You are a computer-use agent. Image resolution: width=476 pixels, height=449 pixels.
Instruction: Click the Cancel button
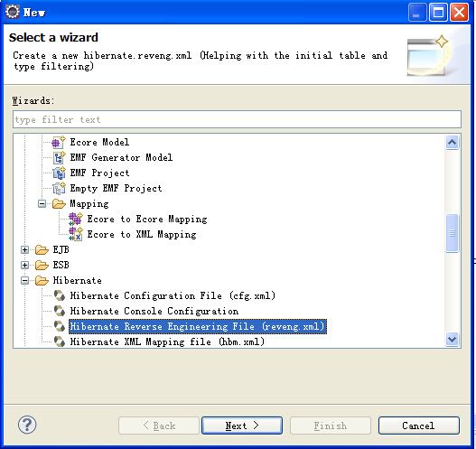418,426
